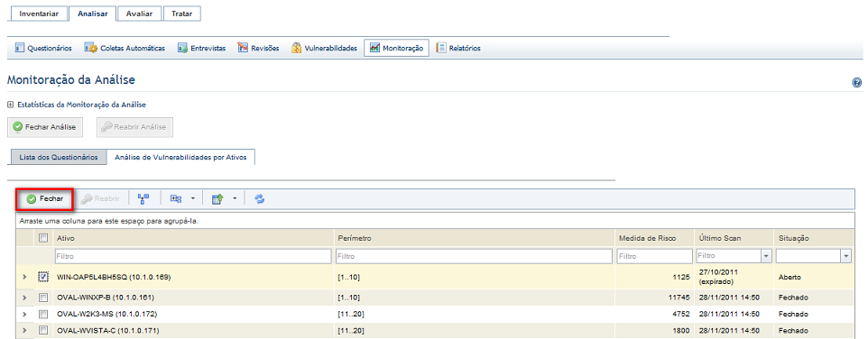Viewport: 868px width, 339px height.
Task: Switch to the Tratar tab
Action: pos(181,14)
